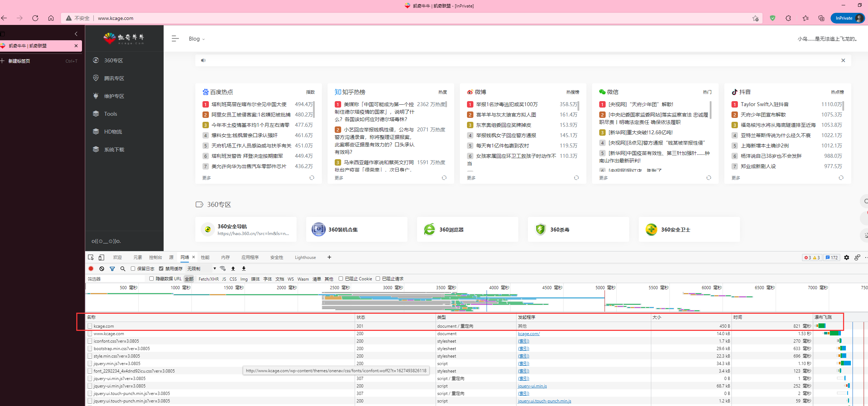This screenshot has height=406, width=868.
Task: Open the 无限制 throttling dropdown
Action: [201, 269]
